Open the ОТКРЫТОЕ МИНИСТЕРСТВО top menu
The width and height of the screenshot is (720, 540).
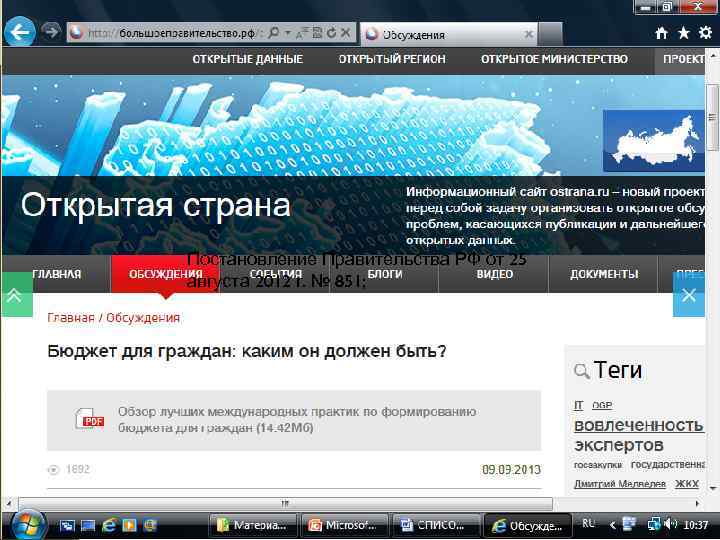(x=554, y=59)
